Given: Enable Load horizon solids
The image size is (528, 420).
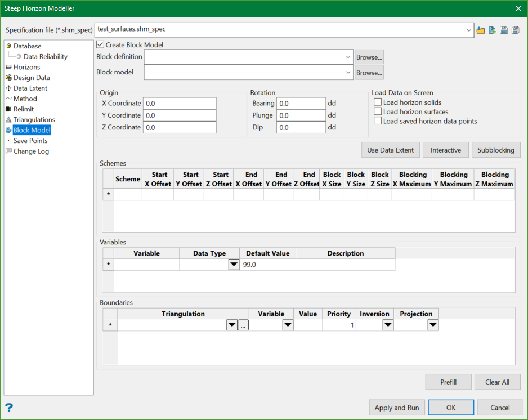Looking at the screenshot, I should (378, 102).
